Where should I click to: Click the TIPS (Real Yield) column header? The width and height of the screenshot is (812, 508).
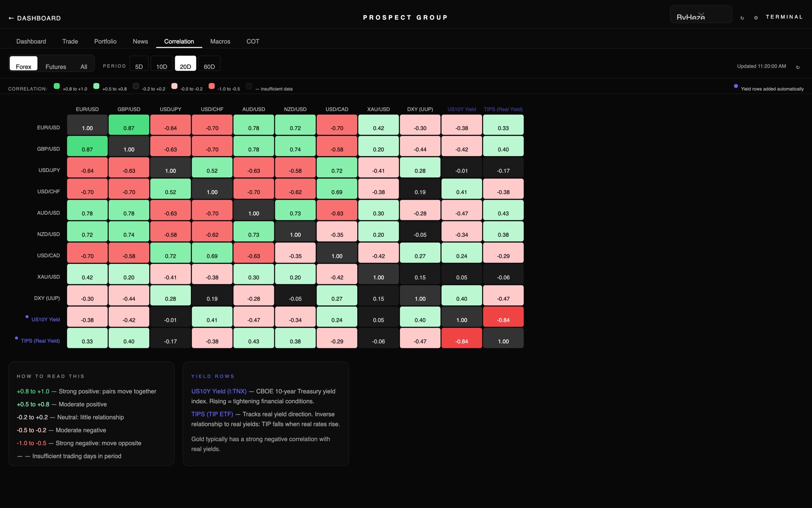click(503, 109)
